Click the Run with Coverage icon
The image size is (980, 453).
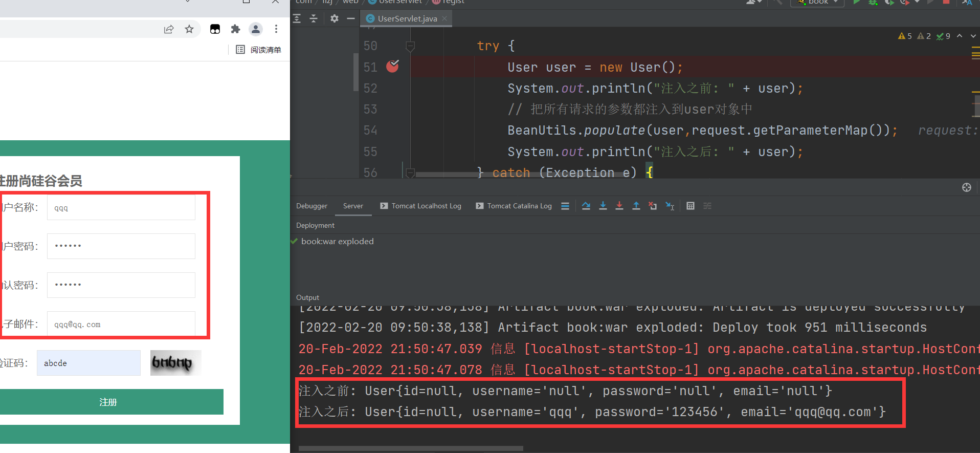click(x=889, y=2)
